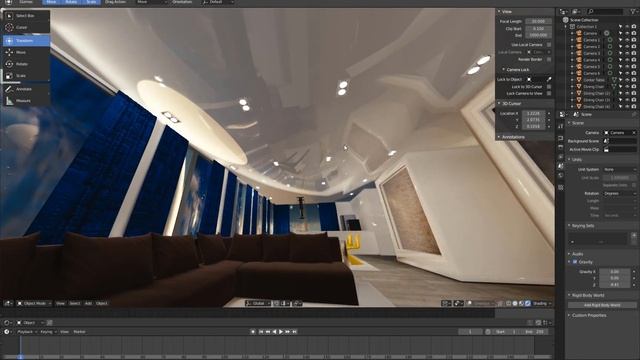Image resolution: width=640 pixels, height=360 pixels.
Task: Open the Scene properties tab icon
Action: 561,166
